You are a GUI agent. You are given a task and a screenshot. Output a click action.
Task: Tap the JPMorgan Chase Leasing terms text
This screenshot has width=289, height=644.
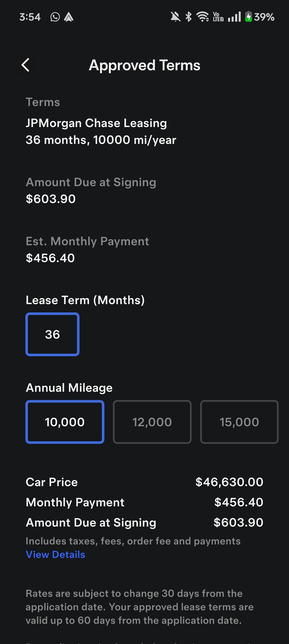click(x=96, y=123)
